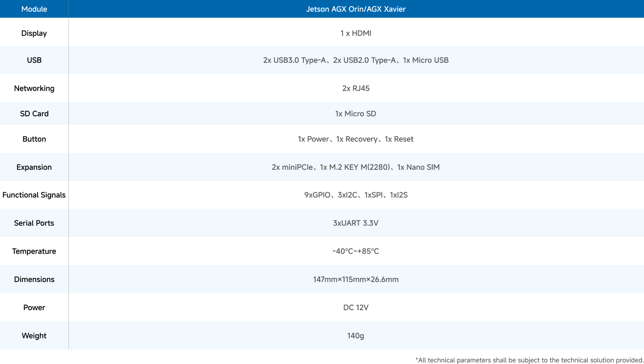Select the "2x USB3.0 Type-A" specification text
This screenshot has height=364, width=644.
tap(295, 60)
